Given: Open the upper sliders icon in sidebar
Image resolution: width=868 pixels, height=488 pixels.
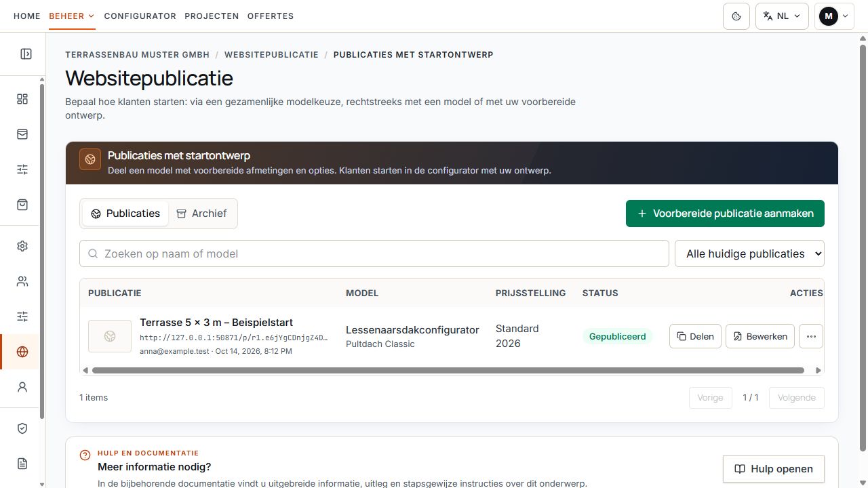Looking at the screenshot, I should pos(22,169).
